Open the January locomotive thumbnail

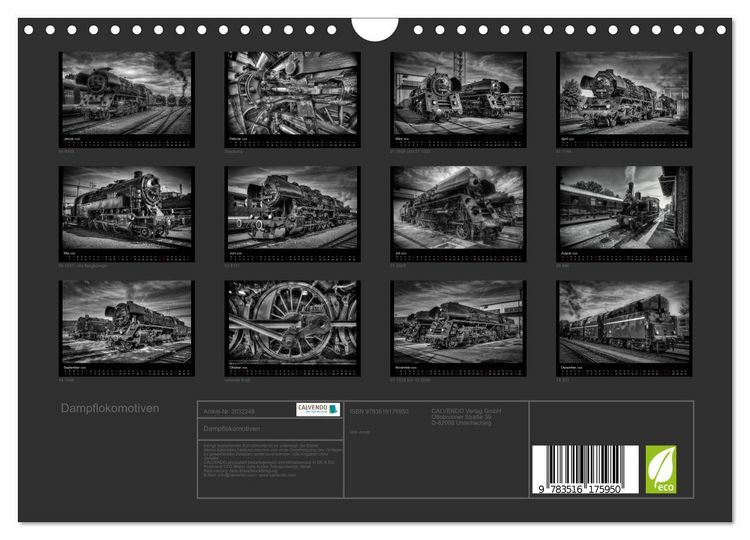pos(127,99)
